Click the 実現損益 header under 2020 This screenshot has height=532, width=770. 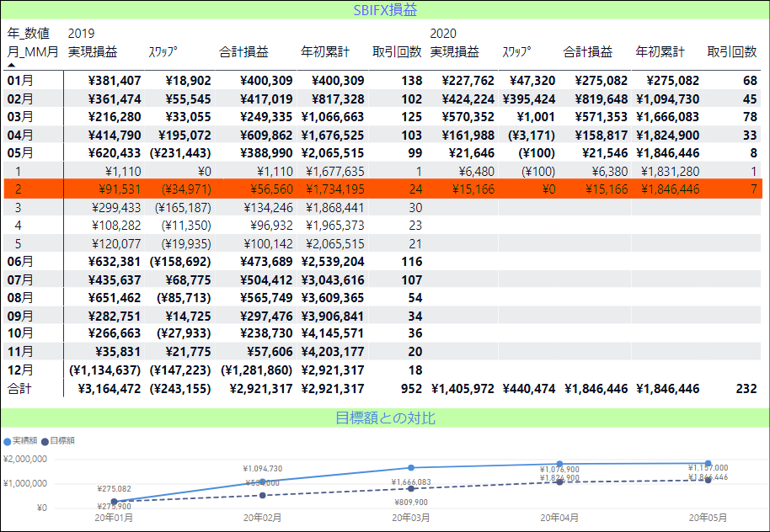(455, 51)
